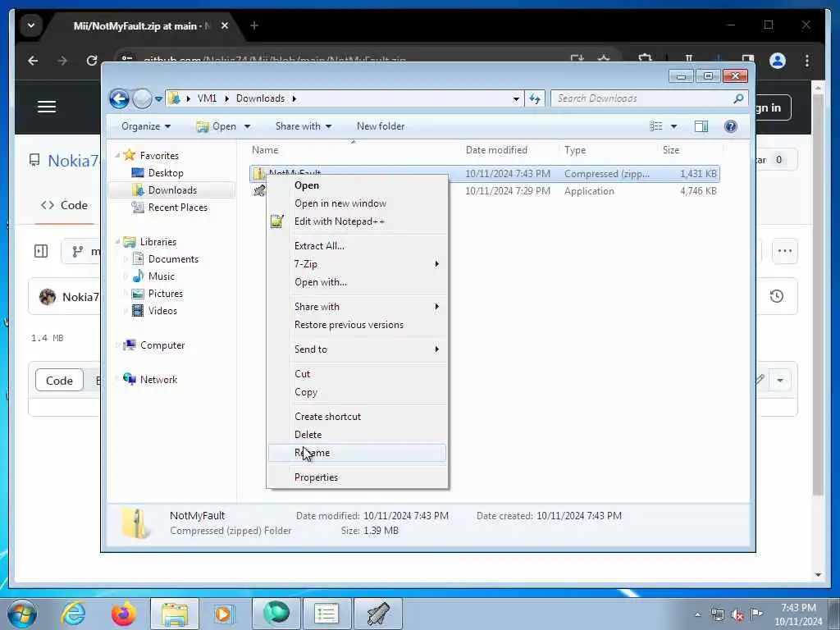The height and width of the screenshot is (630, 840).
Task: Expand the Share with submenu in the context menu
Action: [x=357, y=307]
